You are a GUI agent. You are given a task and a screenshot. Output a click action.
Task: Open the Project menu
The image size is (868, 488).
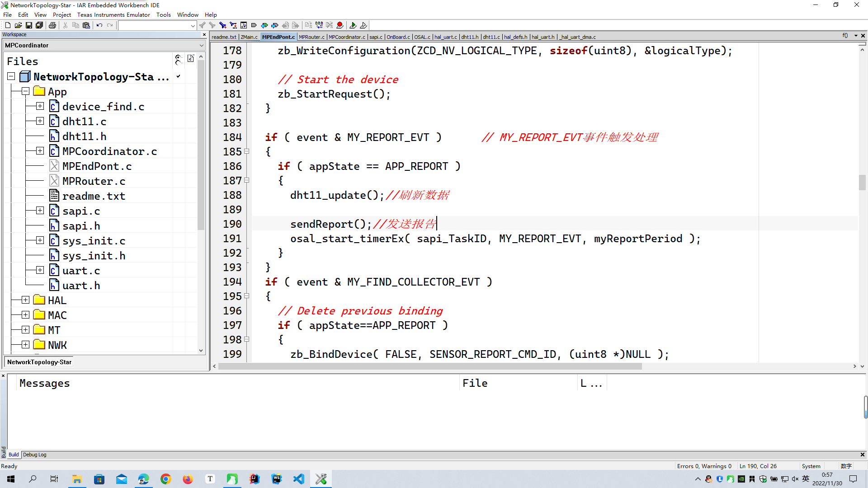[x=62, y=15]
